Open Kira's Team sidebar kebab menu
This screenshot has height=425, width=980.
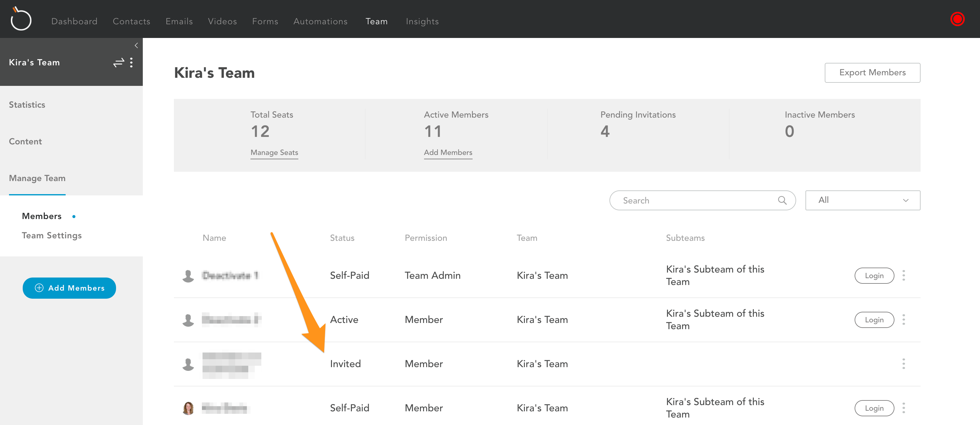[132, 63]
